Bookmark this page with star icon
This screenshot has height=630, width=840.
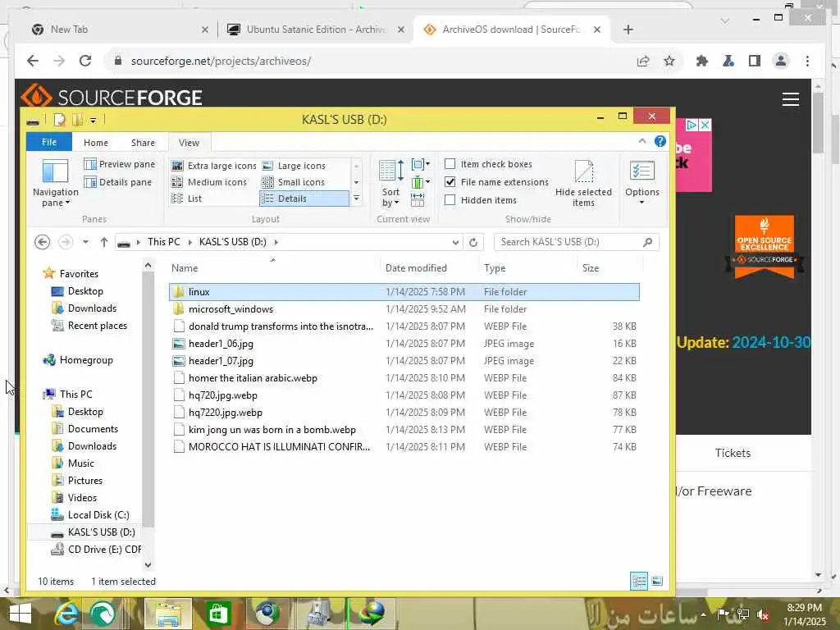pyautogui.click(x=669, y=61)
